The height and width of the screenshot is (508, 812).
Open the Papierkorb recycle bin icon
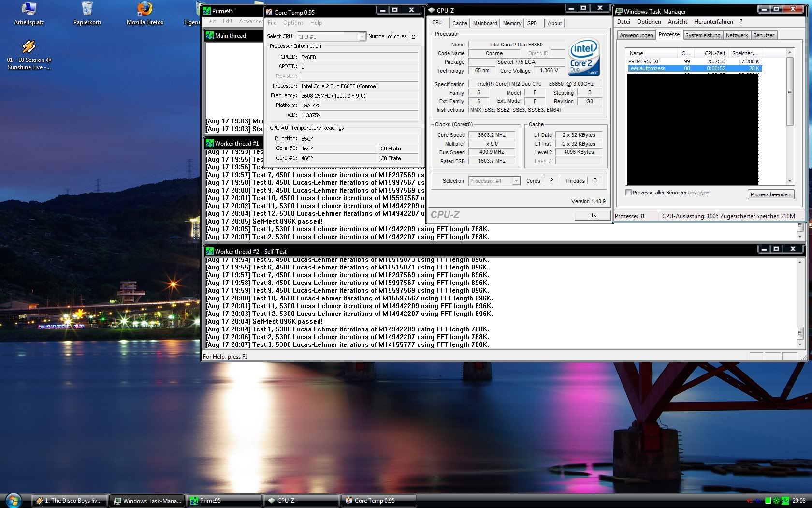(87, 14)
